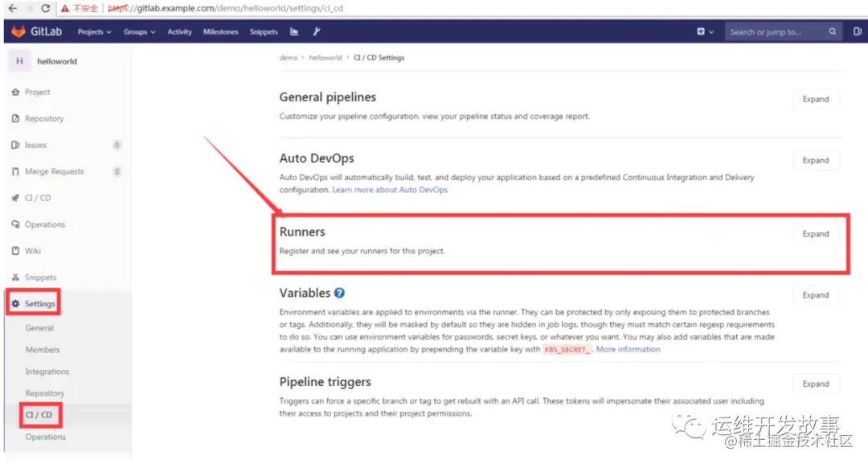Open Activity in the top navigation

pyautogui.click(x=179, y=32)
